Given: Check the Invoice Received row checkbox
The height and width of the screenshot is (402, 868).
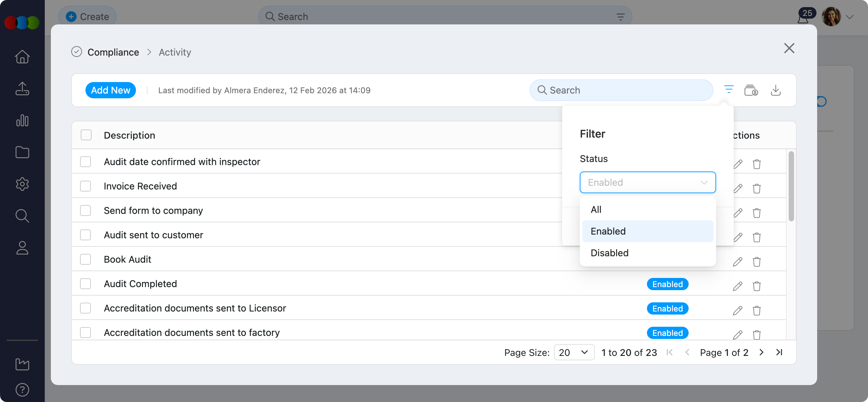Looking at the screenshot, I should click(85, 186).
